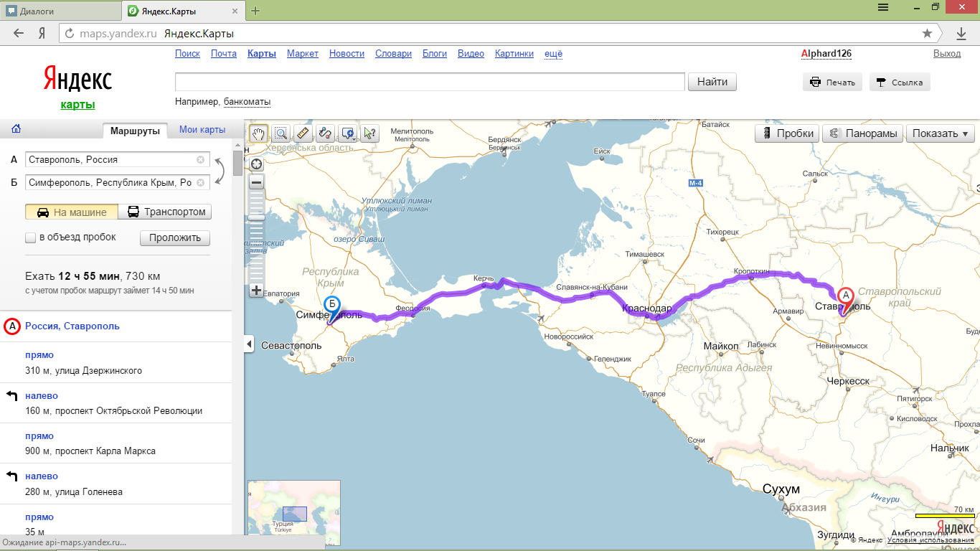Click the 'what's here' pointer info tool
This screenshot has height=551, width=980.
369,133
